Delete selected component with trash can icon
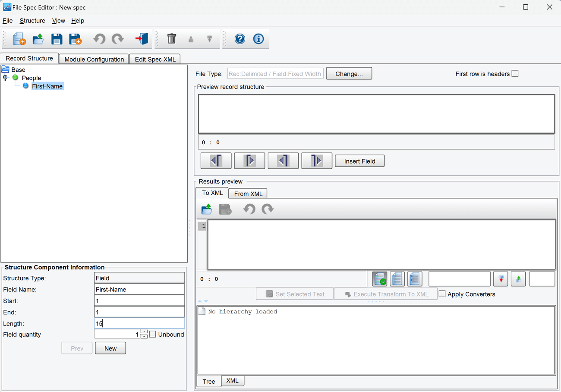 pos(172,39)
